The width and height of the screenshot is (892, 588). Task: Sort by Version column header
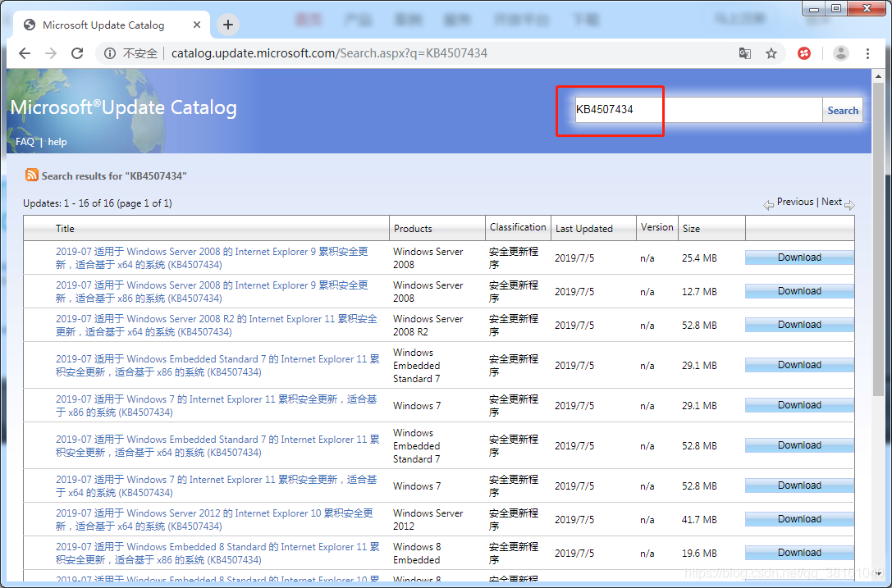click(657, 227)
